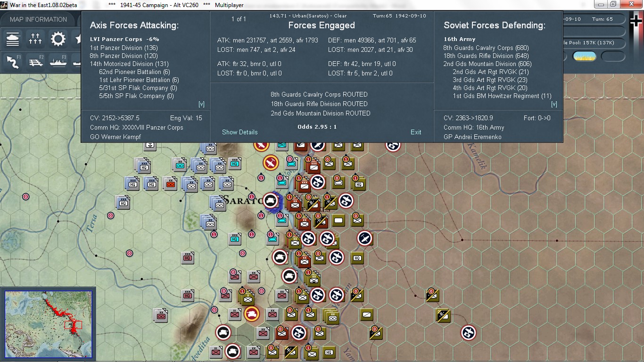Click the 1 of 1 battle counter

tap(239, 19)
